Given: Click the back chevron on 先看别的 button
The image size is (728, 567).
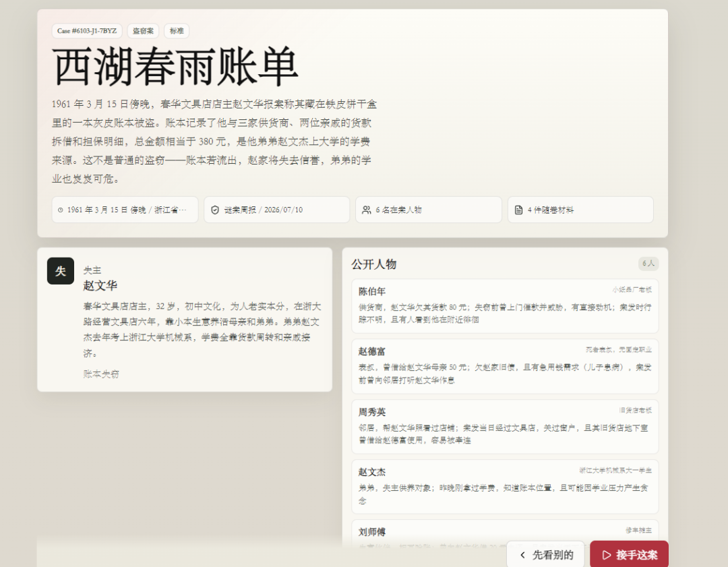Looking at the screenshot, I should (523, 555).
